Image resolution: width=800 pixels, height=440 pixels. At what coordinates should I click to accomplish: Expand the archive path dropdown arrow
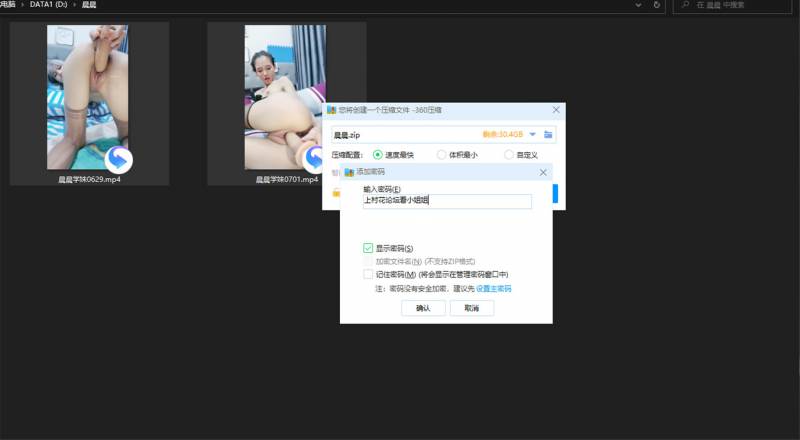click(x=533, y=134)
